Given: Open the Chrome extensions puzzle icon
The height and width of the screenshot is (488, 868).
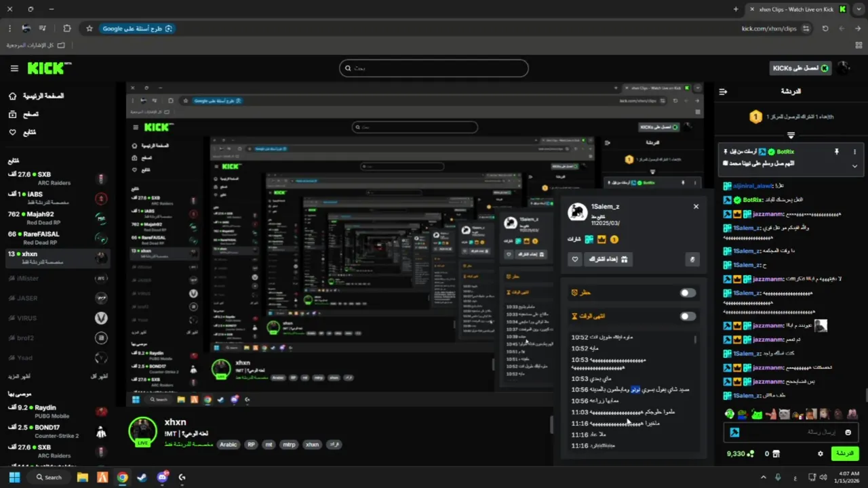Looking at the screenshot, I should (66, 28).
